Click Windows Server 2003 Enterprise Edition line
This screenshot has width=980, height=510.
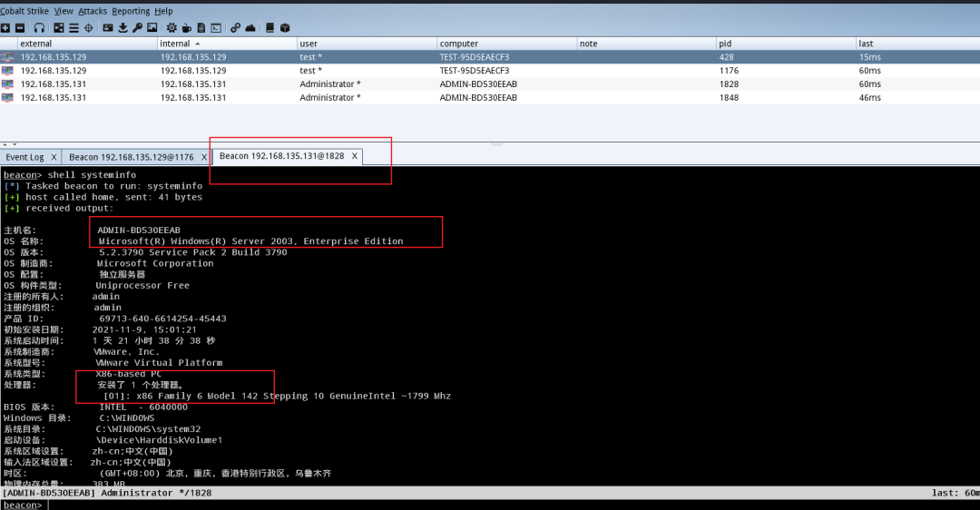click(250, 241)
